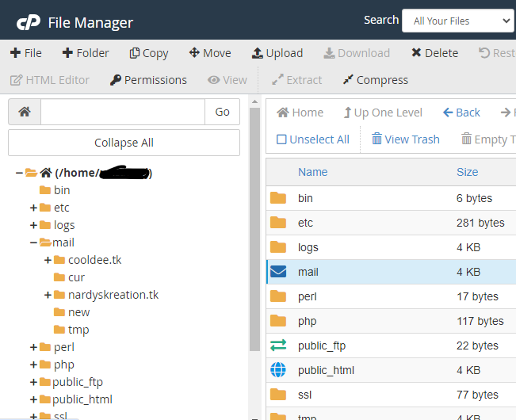Viewport: 516px width, 420px height.
Task: Open the Upload tool
Action: (277, 53)
